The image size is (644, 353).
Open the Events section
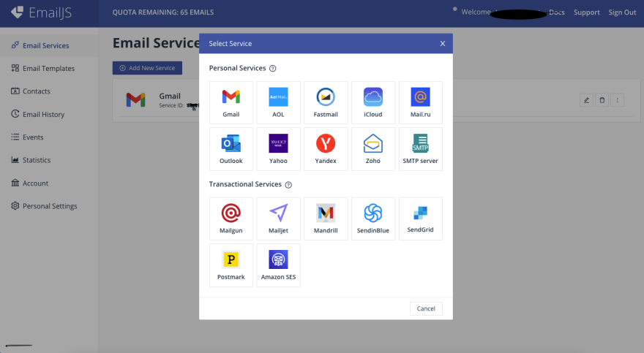click(x=49, y=137)
